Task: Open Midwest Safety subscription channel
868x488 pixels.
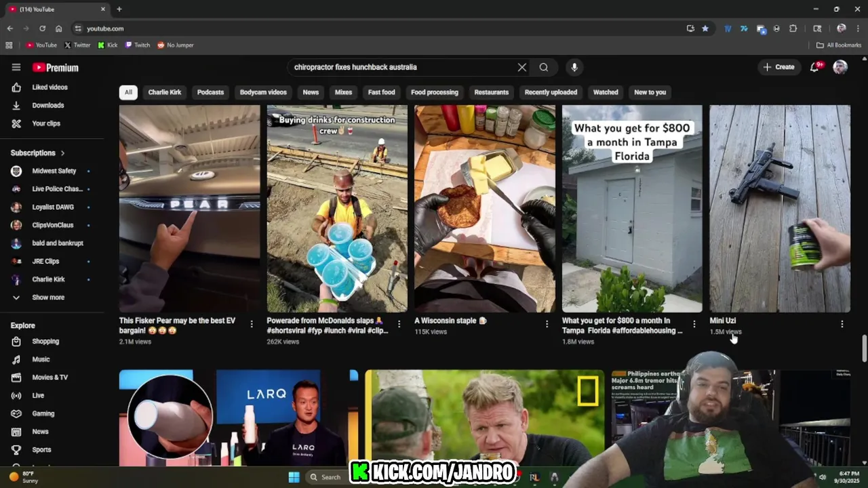Action: pyautogui.click(x=52, y=171)
